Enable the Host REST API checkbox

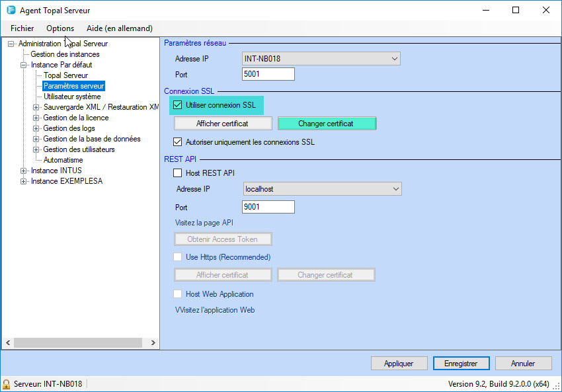pos(177,173)
